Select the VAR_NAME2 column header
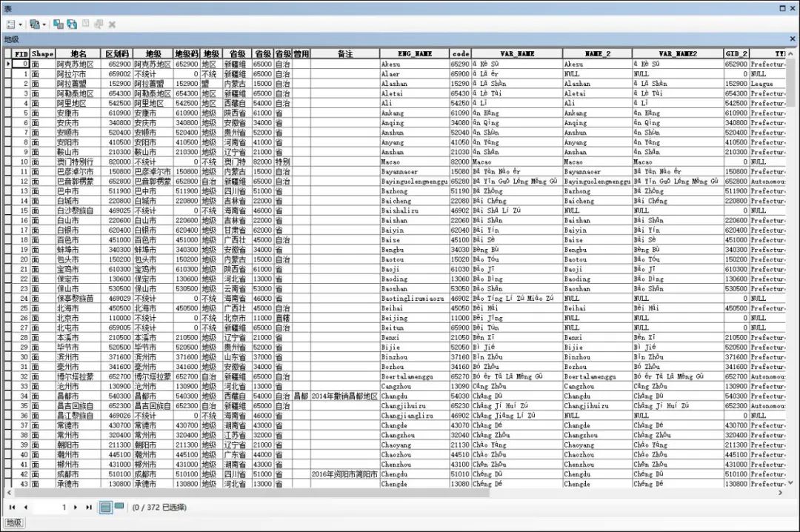The image size is (800, 532). (x=678, y=53)
